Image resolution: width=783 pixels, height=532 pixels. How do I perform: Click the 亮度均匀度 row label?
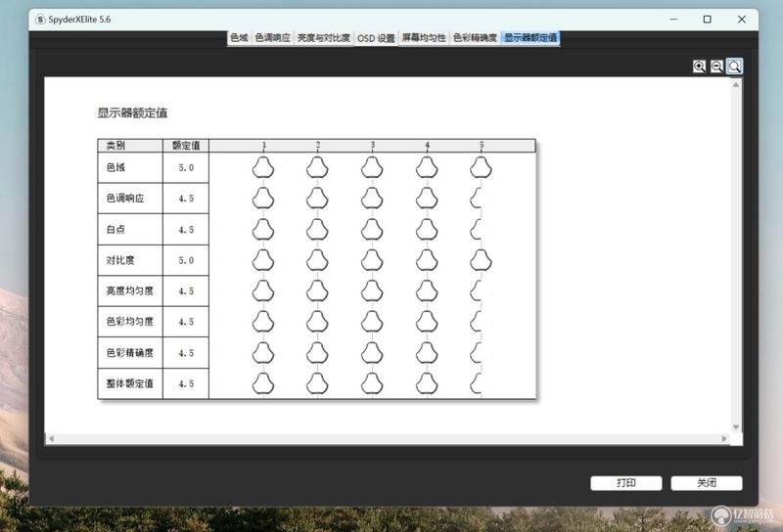(x=129, y=291)
